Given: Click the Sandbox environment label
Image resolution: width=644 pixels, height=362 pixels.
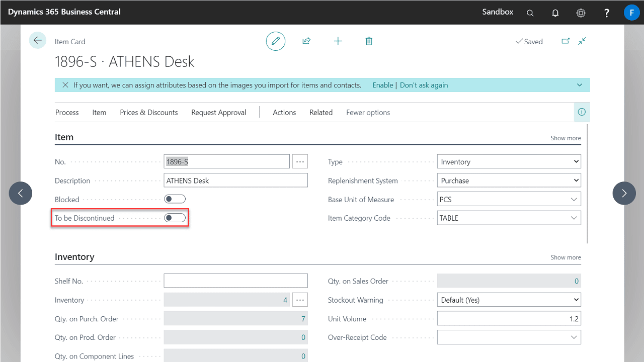Looking at the screenshot, I should 498,12.
